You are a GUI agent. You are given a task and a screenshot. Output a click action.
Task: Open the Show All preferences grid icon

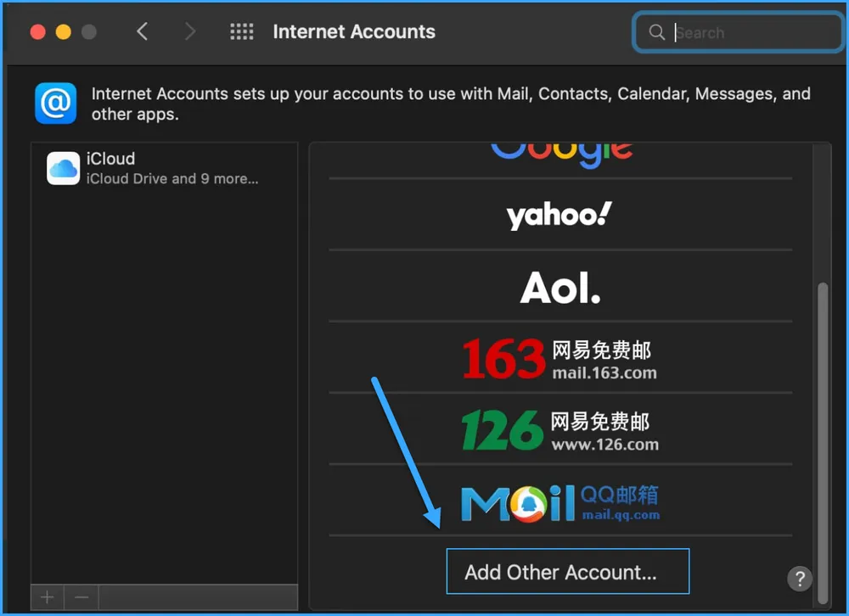coord(242,31)
